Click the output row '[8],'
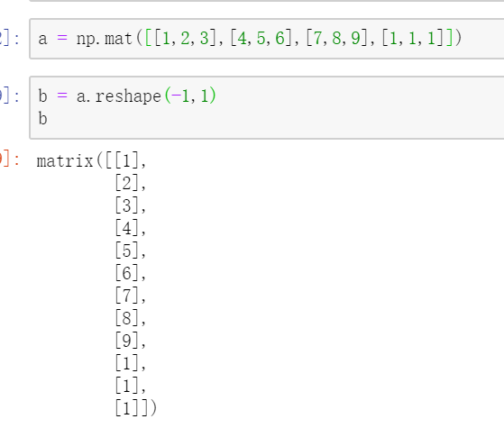This screenshot has height=428, width=504. (x=131, y=318)
